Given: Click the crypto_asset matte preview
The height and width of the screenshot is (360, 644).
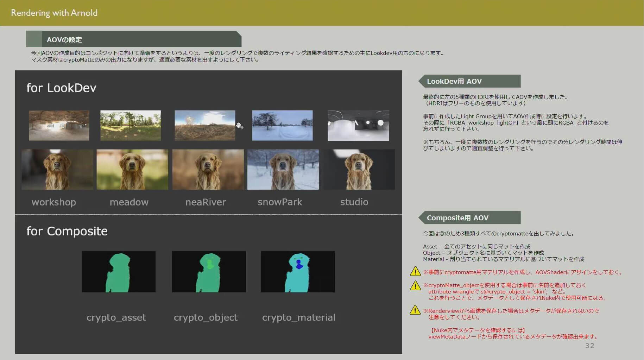Looking at the screenshot, I should [x=118, y=271].
